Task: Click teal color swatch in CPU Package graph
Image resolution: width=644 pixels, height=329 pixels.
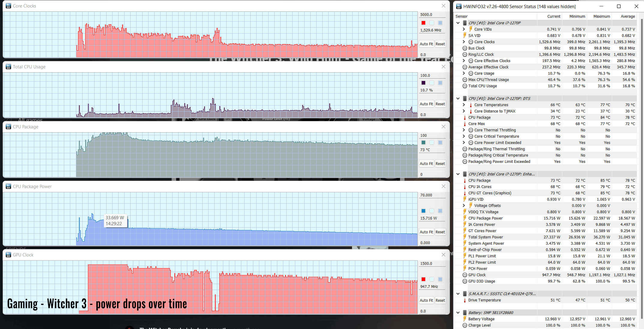Action: point(423,142)
